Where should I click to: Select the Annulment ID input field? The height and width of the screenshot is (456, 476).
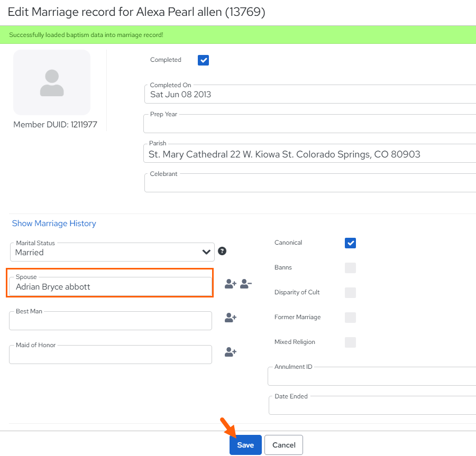pos(372,376)
